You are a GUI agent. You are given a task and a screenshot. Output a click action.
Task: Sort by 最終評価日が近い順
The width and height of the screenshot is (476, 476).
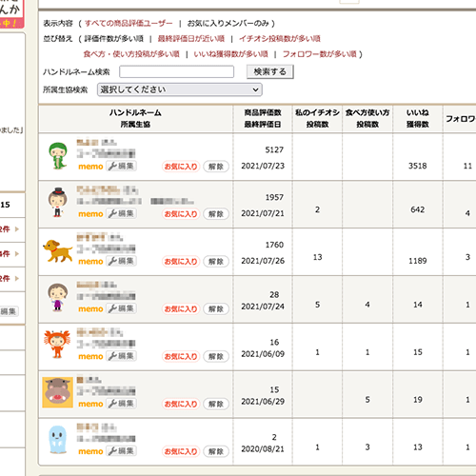click(191, 39)
